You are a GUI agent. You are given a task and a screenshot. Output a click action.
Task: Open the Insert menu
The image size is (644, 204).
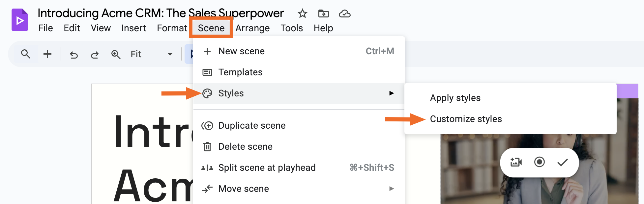pyautogui.click(x=133, y=28)
